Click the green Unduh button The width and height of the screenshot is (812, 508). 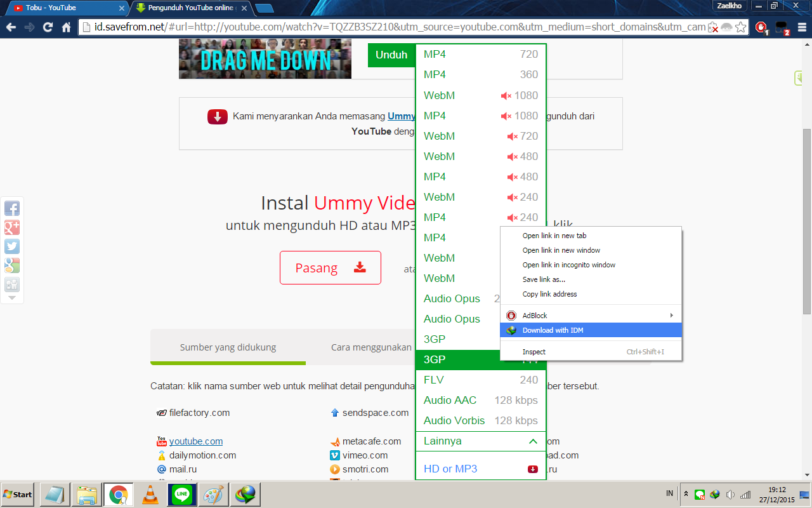pyautogui.click(x=391, y=55)
